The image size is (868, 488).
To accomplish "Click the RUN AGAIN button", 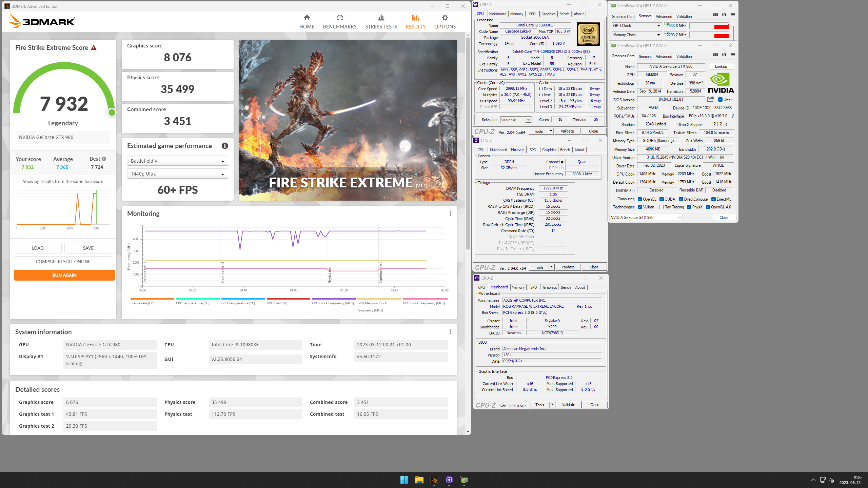I will 64,275.
